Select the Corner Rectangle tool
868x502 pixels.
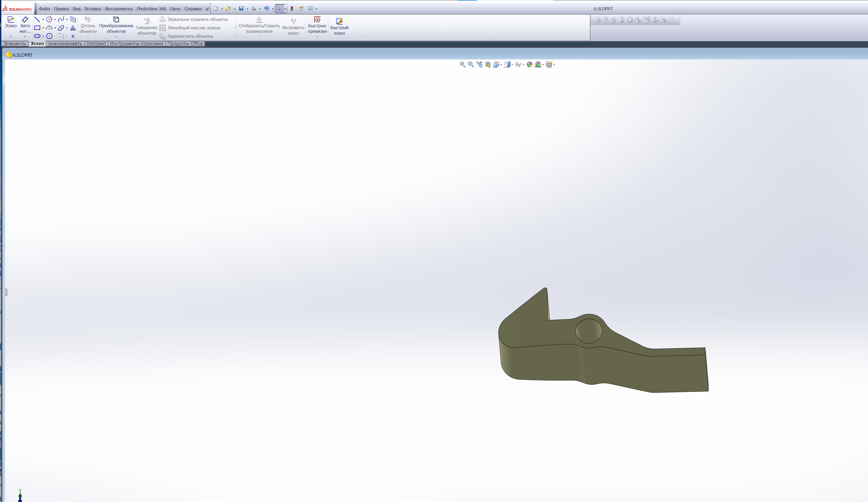(37, 28)
